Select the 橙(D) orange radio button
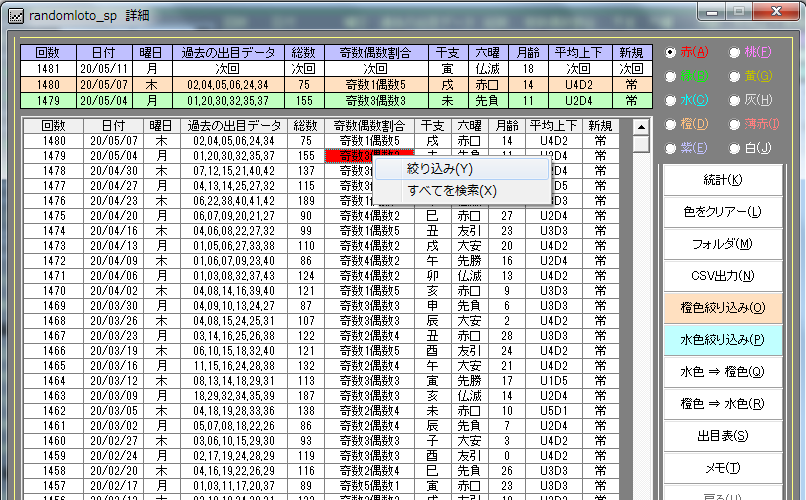Screen dimensions: 806x500 point(687,124)
